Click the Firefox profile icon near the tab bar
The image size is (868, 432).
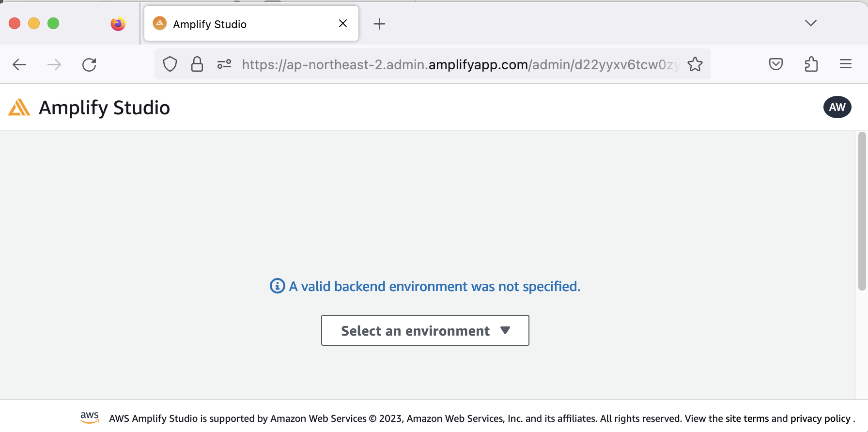point(118,23)
